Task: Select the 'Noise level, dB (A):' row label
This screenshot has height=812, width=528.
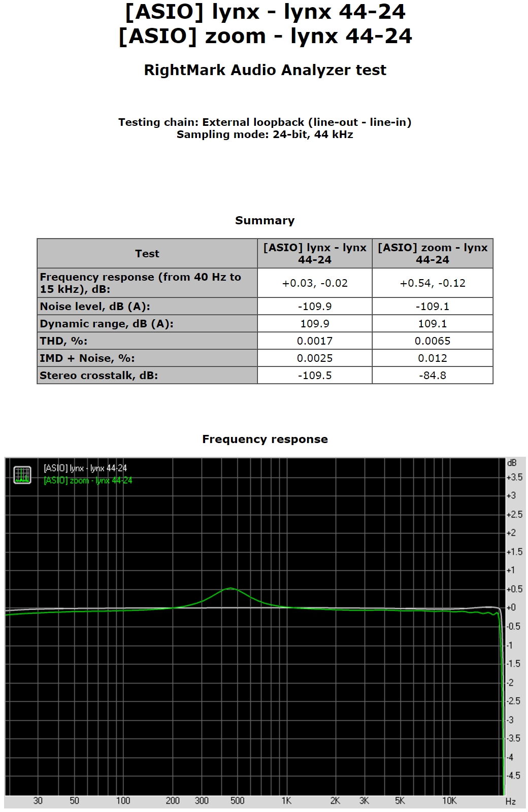Action: [x=147, y=306]
